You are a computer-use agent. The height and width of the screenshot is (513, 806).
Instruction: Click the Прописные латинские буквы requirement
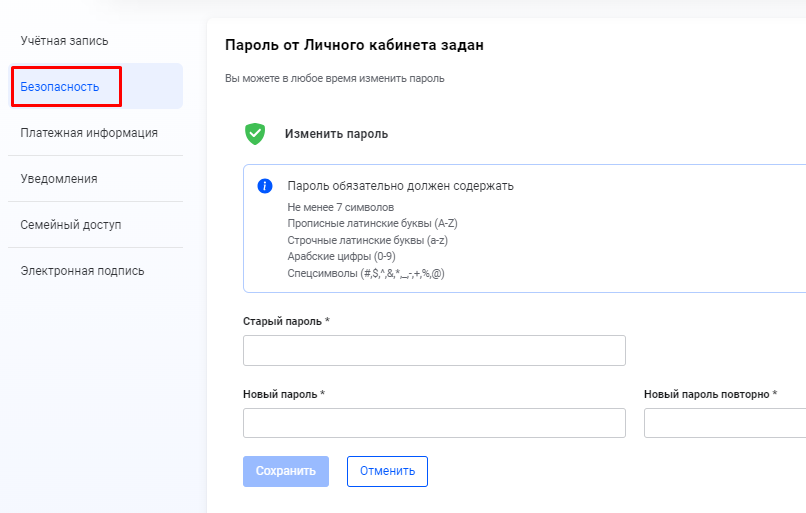click(372, 223)
